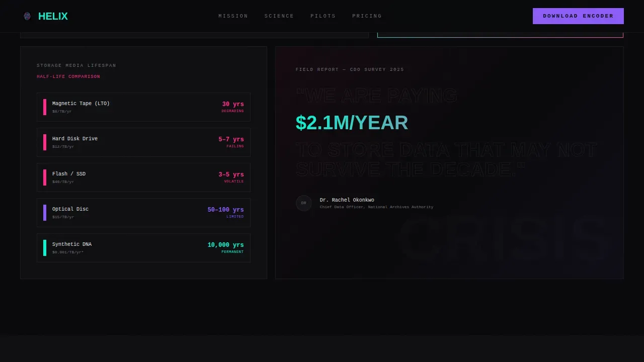Click the Chief Data Officer title text

[376, 207]
